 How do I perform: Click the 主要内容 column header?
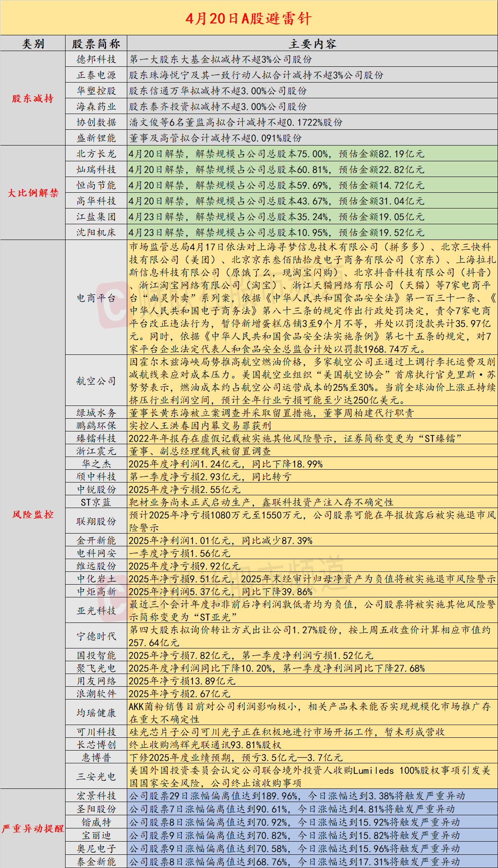312,44
